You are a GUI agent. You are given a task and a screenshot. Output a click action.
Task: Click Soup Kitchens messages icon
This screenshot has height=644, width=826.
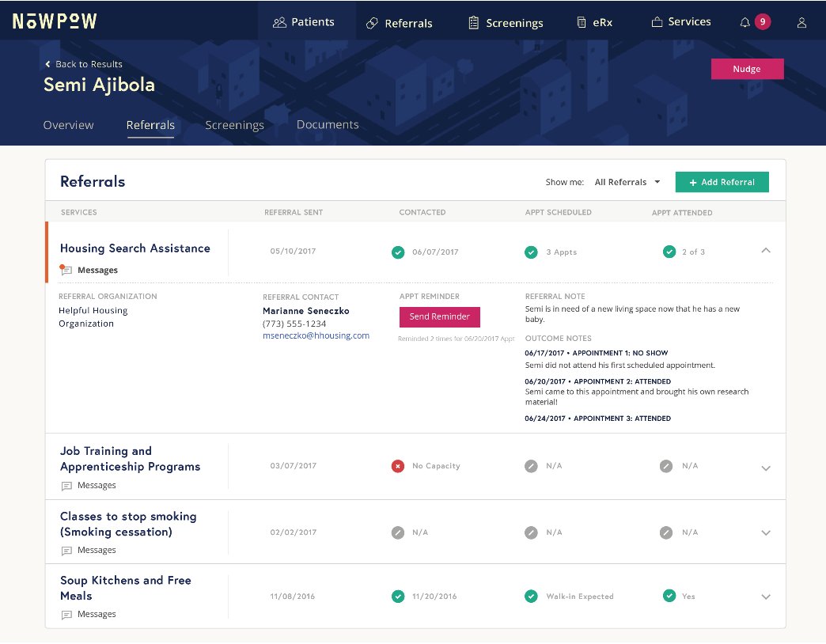(66, 615)
